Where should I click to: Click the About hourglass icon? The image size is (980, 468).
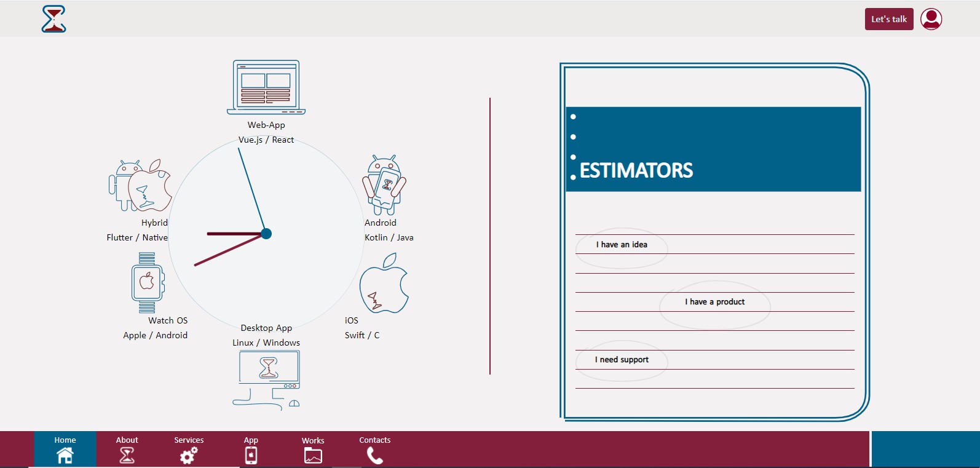tap(127, 455)
